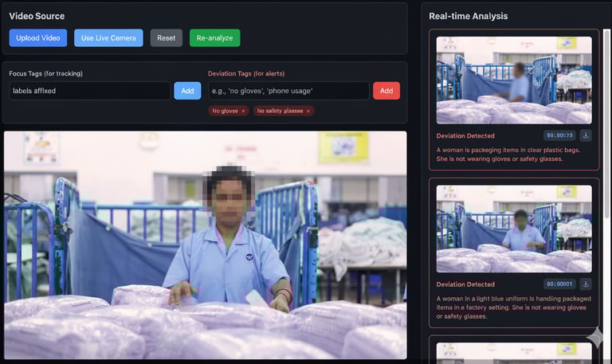Remove the 'No safety glasses' tag
Screen dimensions: 612x364
[308, 112]
